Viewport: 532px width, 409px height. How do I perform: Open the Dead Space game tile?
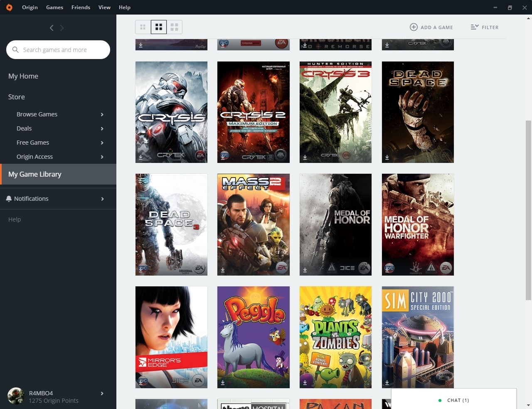418,112
